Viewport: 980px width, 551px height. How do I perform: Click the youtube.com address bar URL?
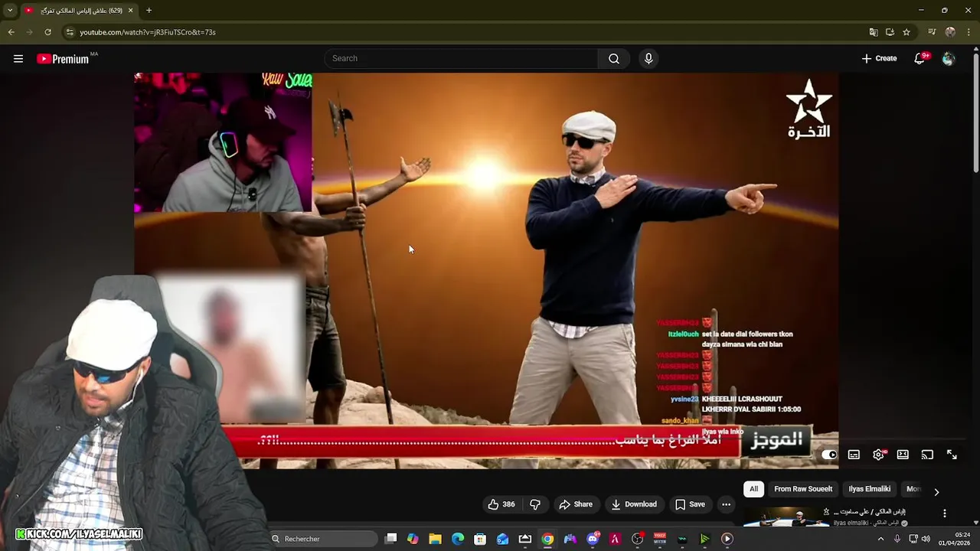[148, 32]
